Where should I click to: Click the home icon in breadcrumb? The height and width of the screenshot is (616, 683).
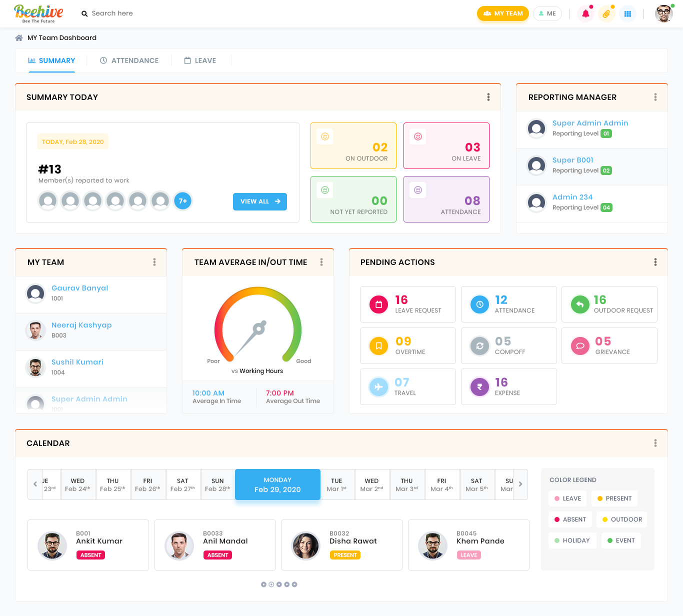point(19,38)
